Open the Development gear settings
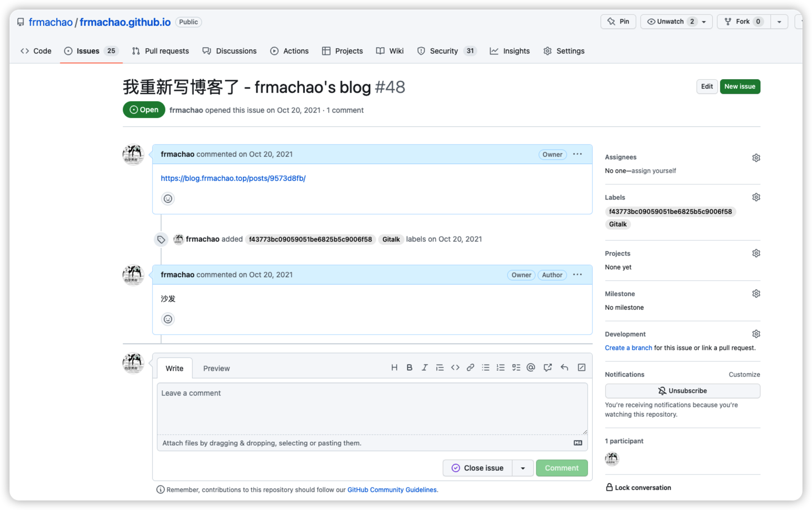This screenshot has height=510, width=812. pos(756,334)
